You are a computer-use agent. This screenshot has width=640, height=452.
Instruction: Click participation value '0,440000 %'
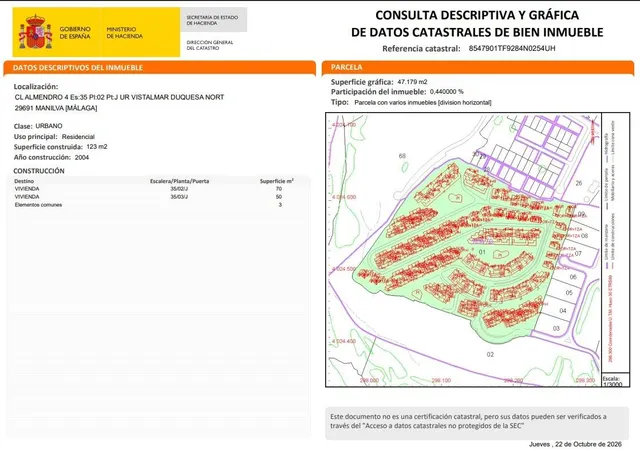click(x=447, y=92)
